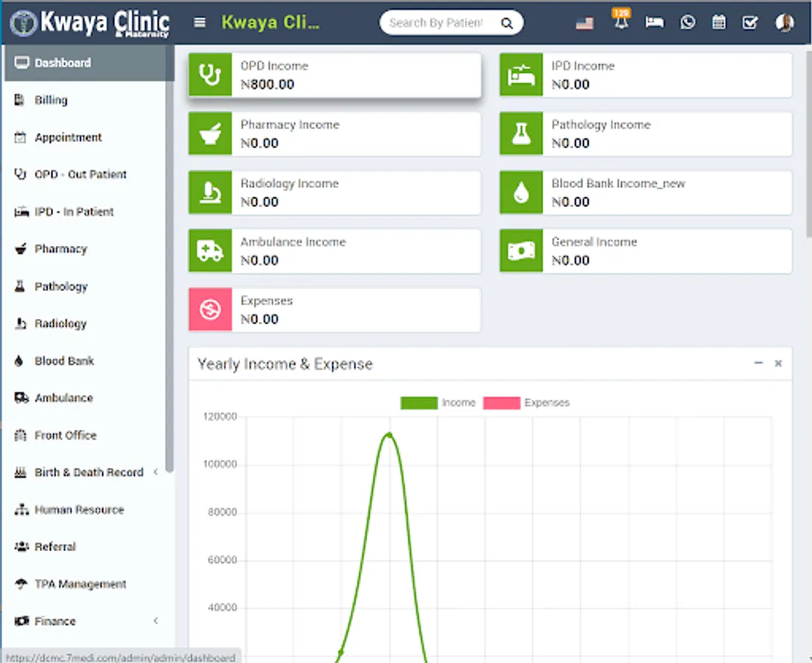812x663 pixels.
Task: Open the Dashboard menu item
Action: 85,63
